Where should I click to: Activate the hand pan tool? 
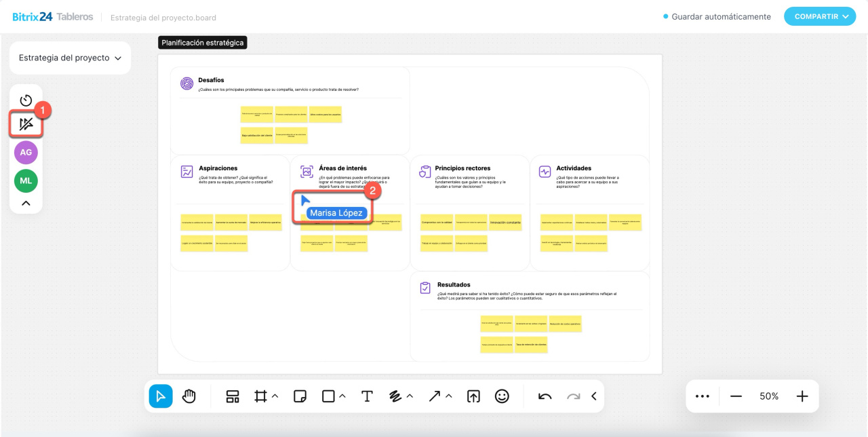189,396
